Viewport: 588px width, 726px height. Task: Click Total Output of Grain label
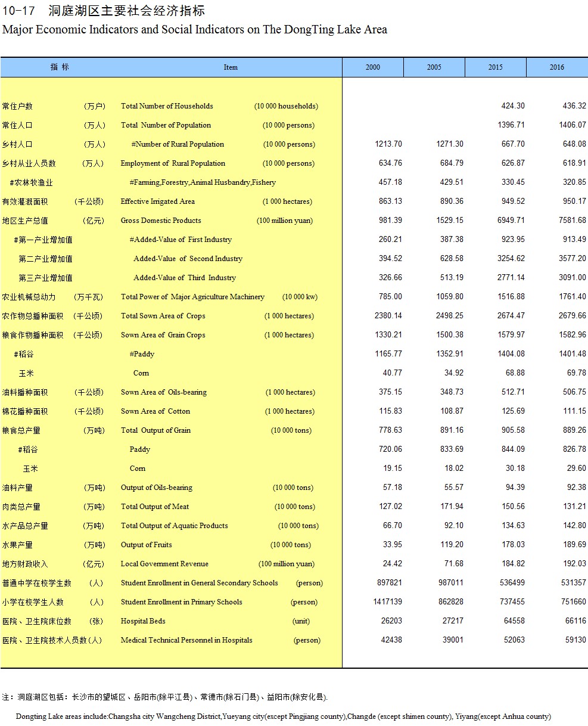pyautogui.click(x=155, y=430)
